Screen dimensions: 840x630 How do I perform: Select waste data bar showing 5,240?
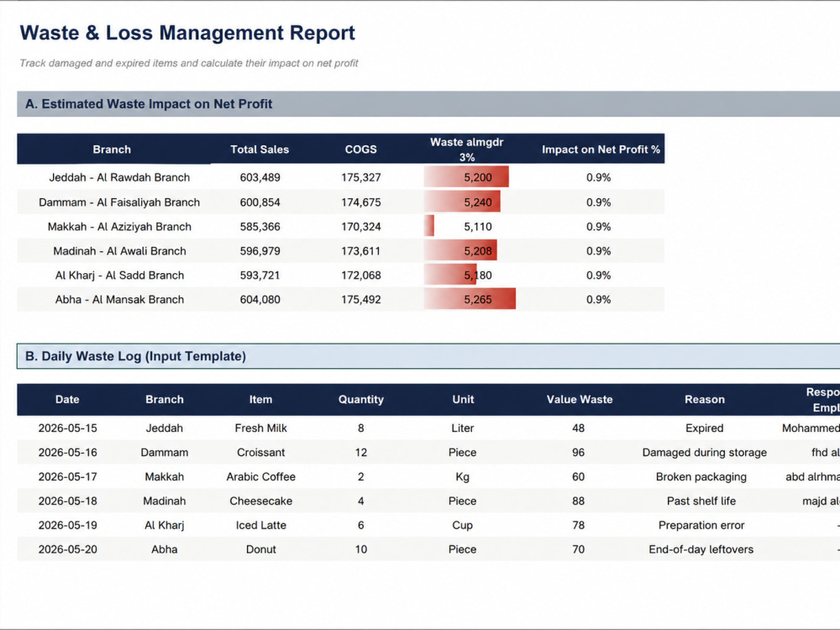coord(462,202)
